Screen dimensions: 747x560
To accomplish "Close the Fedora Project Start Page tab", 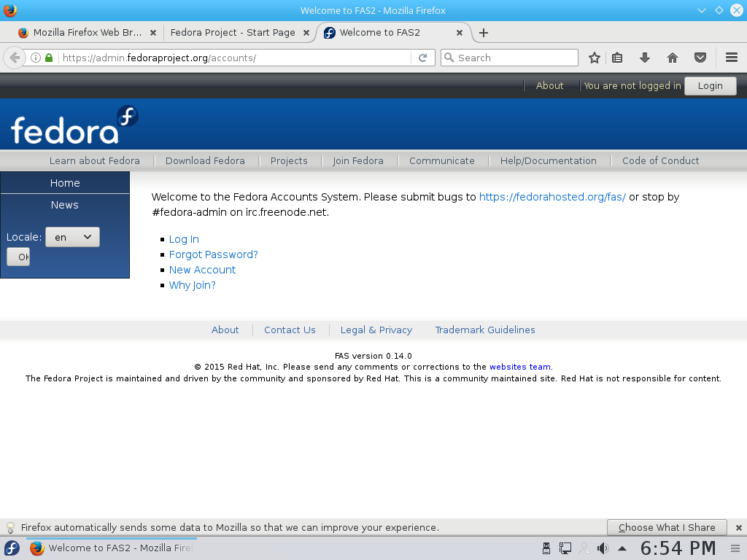I will point(306,33).
